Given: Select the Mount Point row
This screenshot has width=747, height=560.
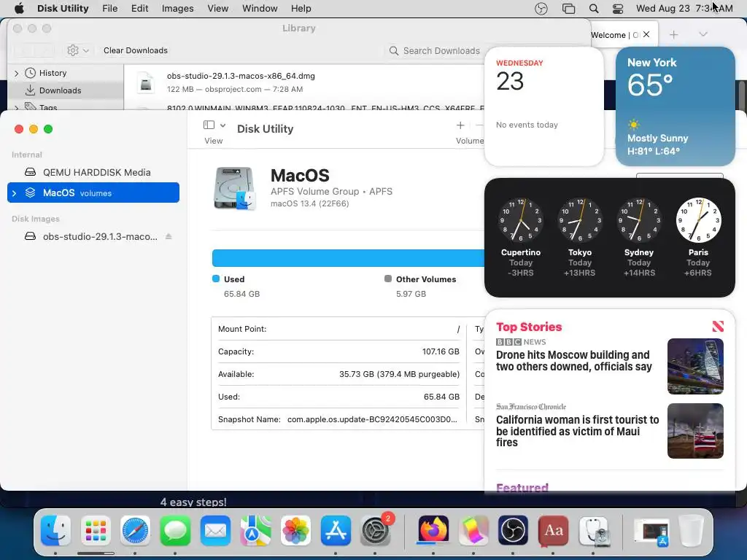Looking at the screenshot, I should tap(338, 329).
